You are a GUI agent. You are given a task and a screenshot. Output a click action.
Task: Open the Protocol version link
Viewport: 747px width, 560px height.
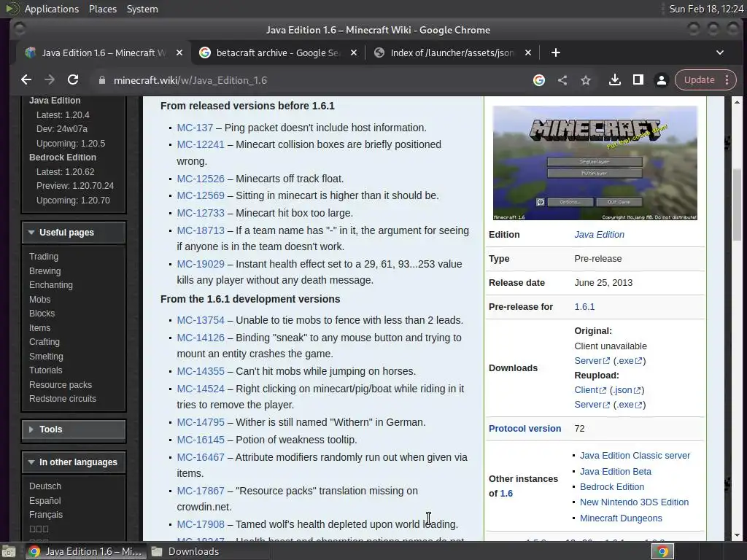click(525, 429)
